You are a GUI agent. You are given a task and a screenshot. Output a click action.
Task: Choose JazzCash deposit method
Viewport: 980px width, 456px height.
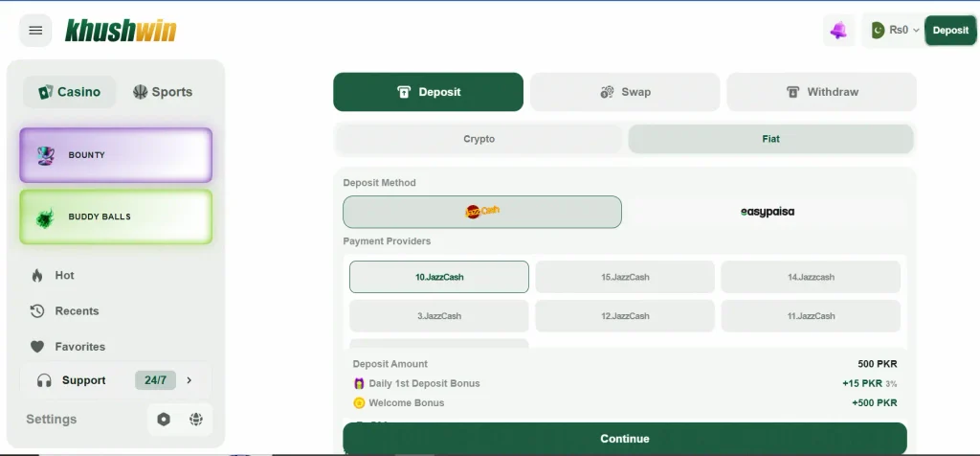[482, 212]
